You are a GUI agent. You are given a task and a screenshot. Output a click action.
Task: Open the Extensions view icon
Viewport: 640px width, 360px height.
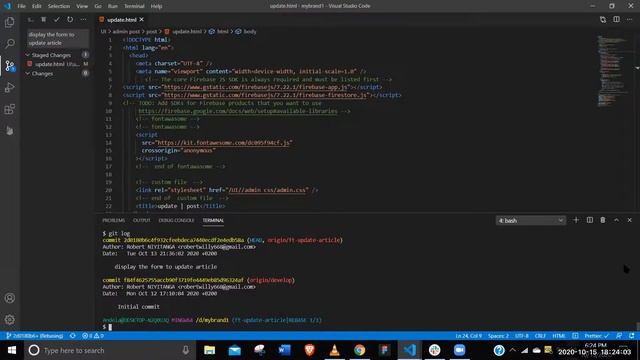pos(10,109)
